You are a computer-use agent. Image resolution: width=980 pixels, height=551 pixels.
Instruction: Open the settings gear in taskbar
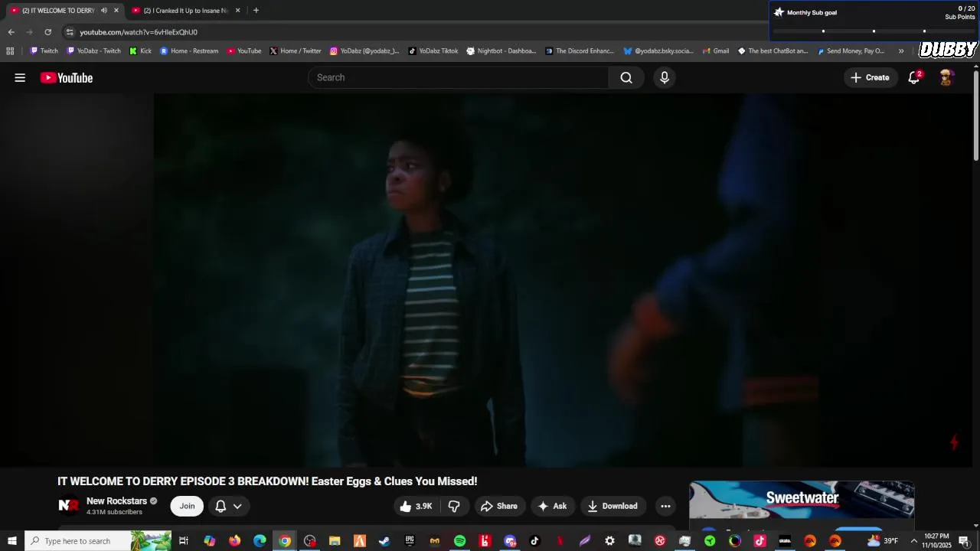click(609, 541)
